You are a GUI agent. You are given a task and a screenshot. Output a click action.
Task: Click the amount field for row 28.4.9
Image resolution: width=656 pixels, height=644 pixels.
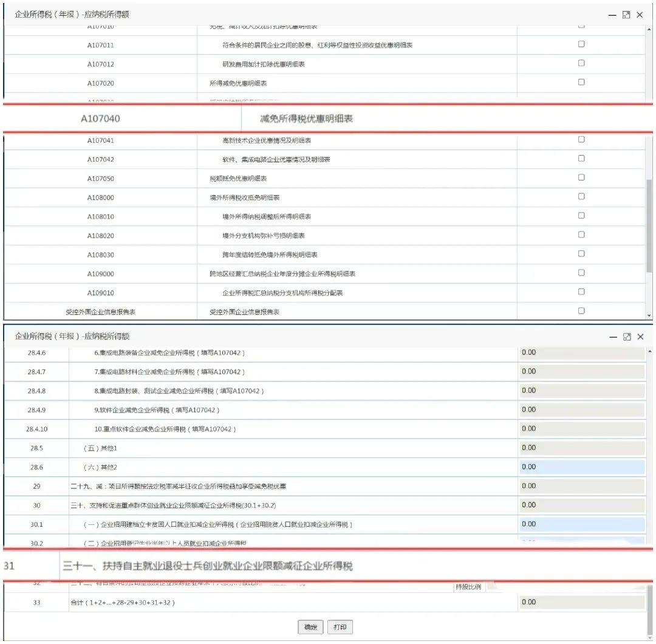581,409
